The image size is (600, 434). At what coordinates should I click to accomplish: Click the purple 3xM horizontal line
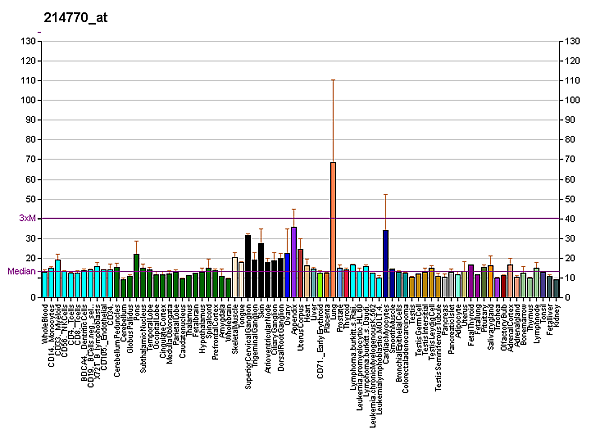point(300,218)
